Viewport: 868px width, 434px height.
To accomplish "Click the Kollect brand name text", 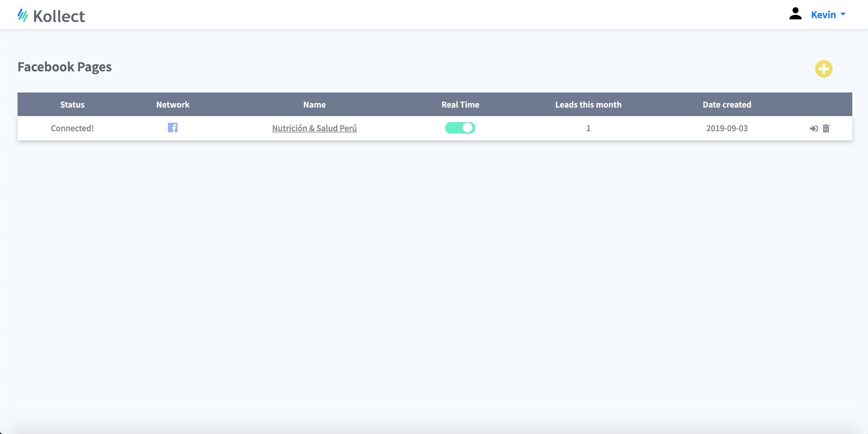I will (x=59, y=16).
